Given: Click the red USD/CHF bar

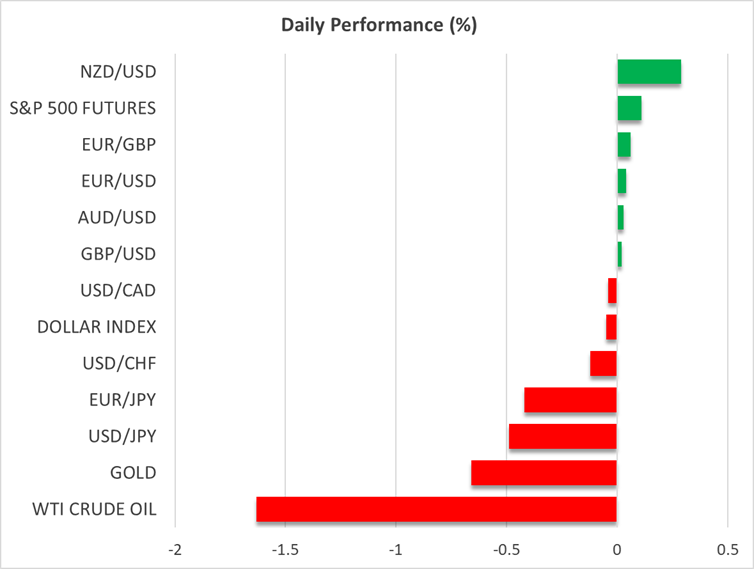Looking at the screenshot, I should click(x=603, y=363).
